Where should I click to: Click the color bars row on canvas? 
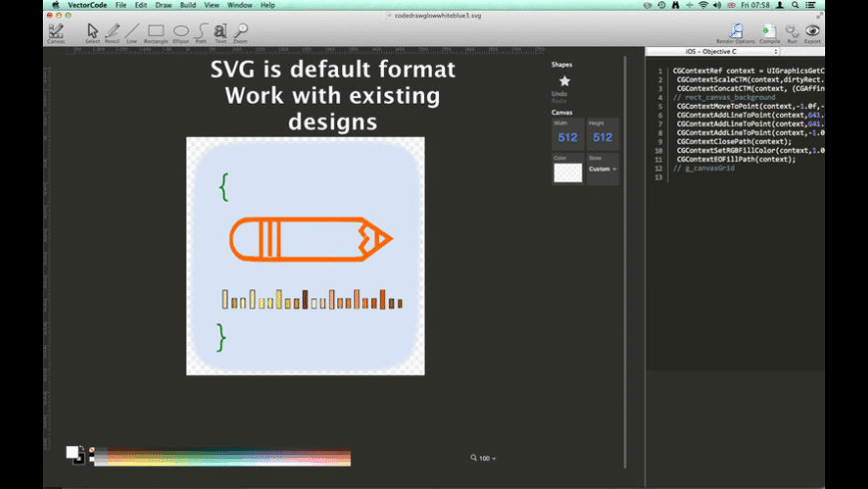312,299
